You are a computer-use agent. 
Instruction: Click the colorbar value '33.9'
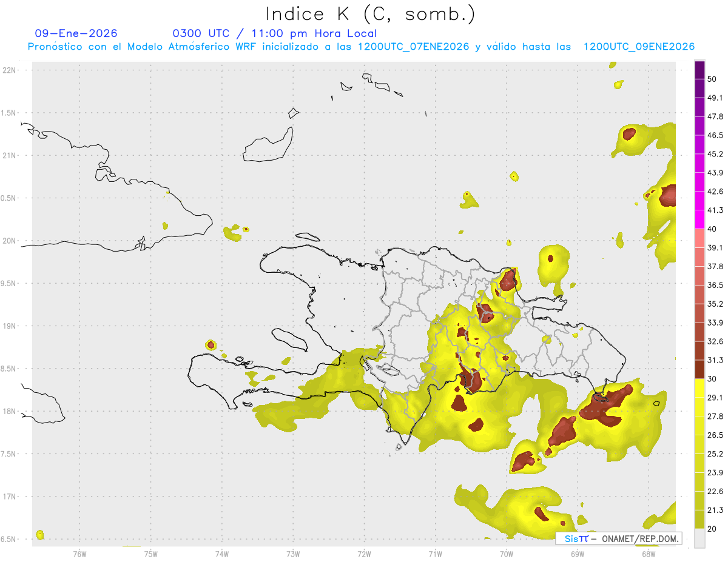pos(715,323)
